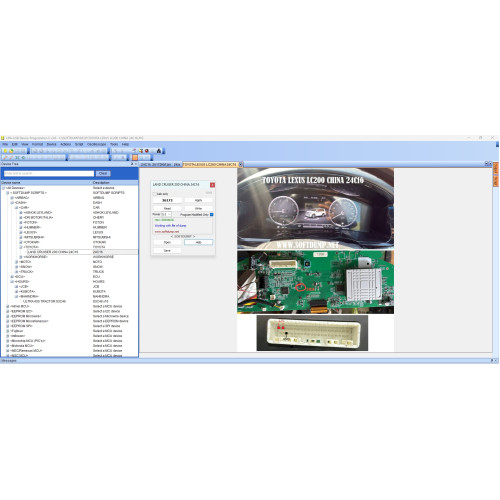Click the Clear button beside the search box
The image size is (500, 500).
coord(103,173)
